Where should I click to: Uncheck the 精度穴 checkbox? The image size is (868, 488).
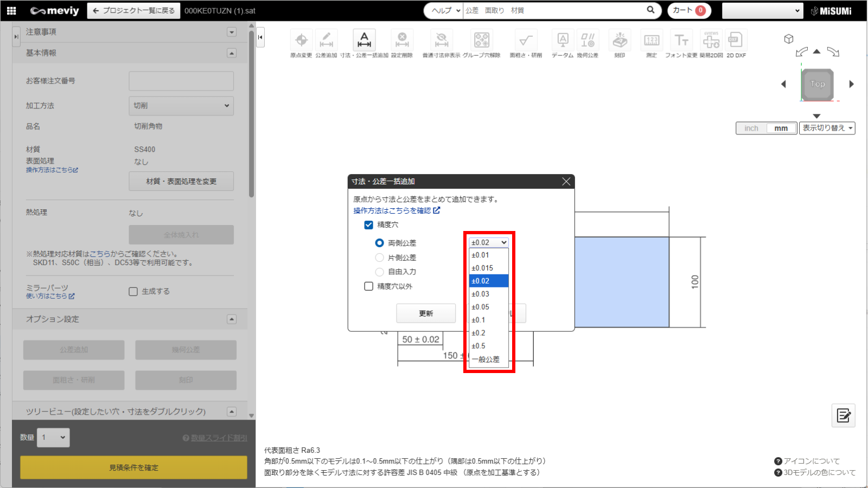coord(369,224)
